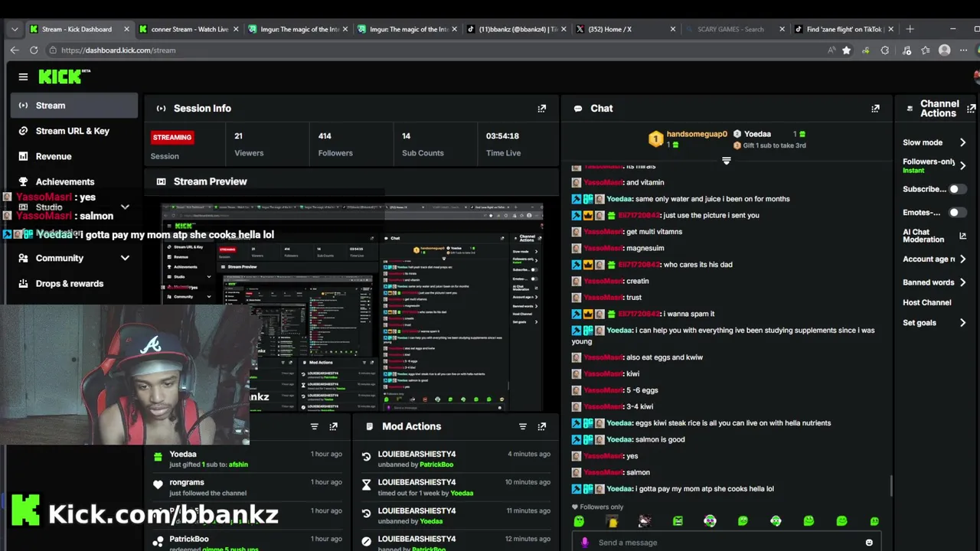980x551 pixels.
Task: Click the banned icon in Mod Actions
Action: tap(366, 542)
